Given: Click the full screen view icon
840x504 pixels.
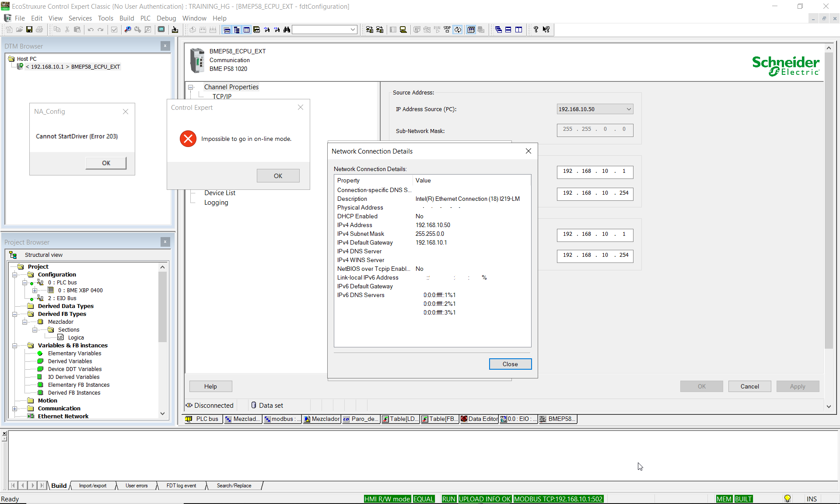Looking at the screenshot, I should pyautogui.click(x=161, y=29).
